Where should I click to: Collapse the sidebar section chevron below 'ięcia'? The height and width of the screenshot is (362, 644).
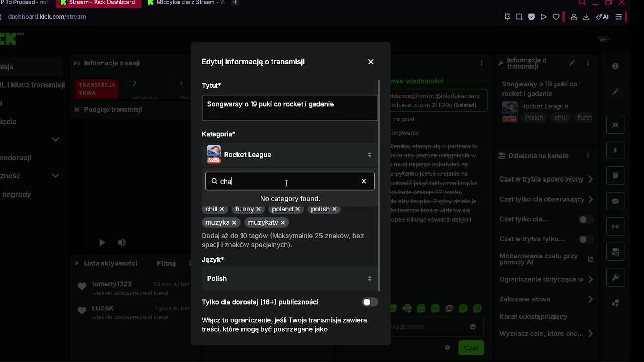(55, 139)
